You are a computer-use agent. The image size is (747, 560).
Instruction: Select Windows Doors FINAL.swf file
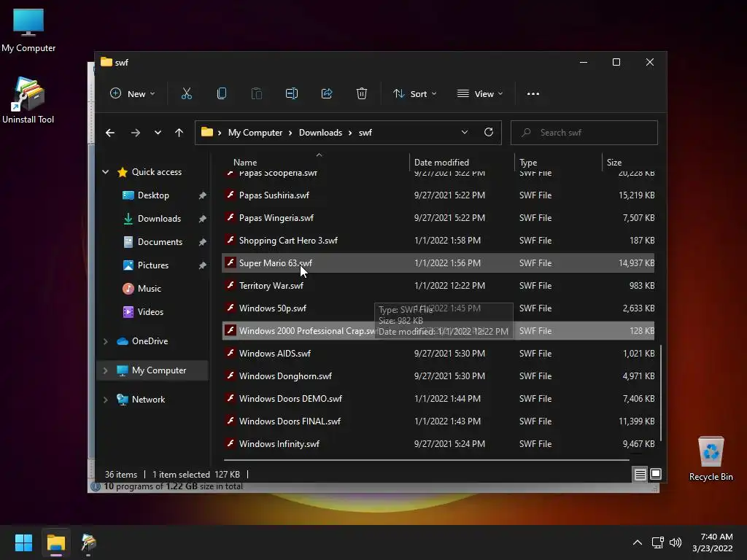click(x=438, y=421)
